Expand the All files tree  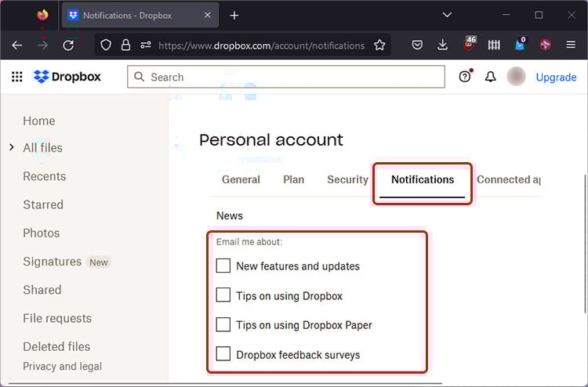tap(12, 147)
